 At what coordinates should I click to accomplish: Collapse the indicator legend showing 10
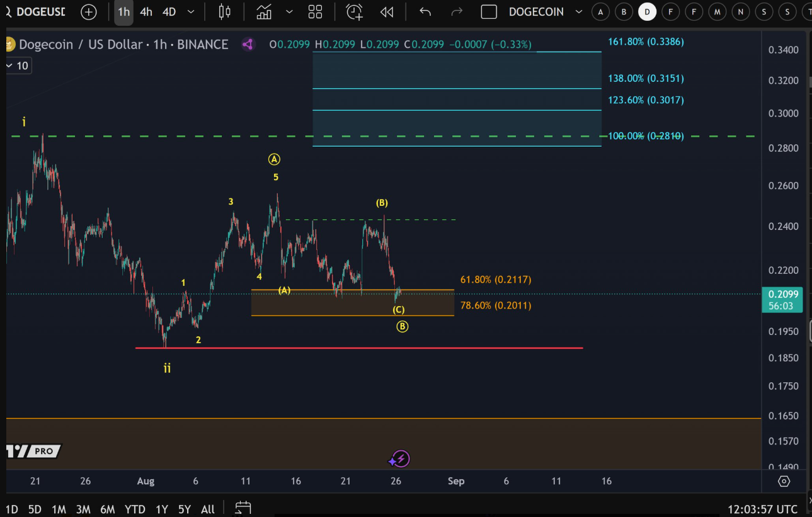pyautogui.click(x=18, y=65)
